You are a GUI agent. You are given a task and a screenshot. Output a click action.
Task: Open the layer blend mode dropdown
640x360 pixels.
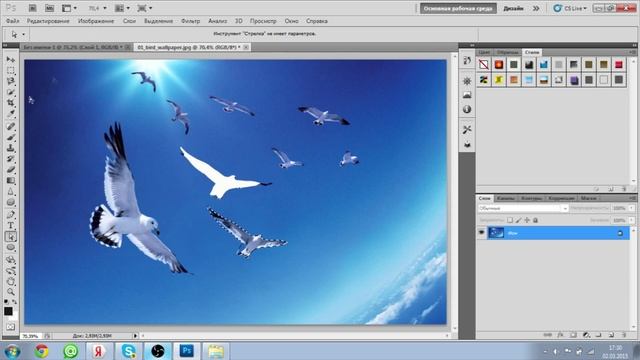coord(523,208)
